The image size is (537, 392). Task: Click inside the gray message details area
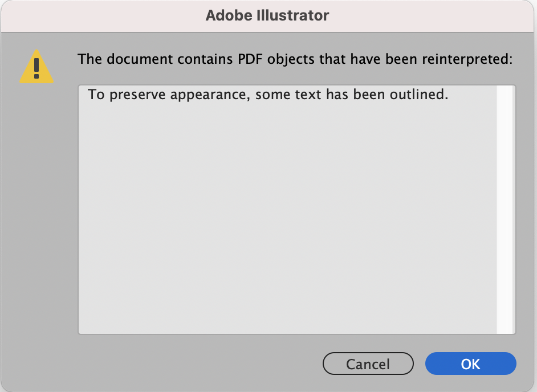click(285, 217)
